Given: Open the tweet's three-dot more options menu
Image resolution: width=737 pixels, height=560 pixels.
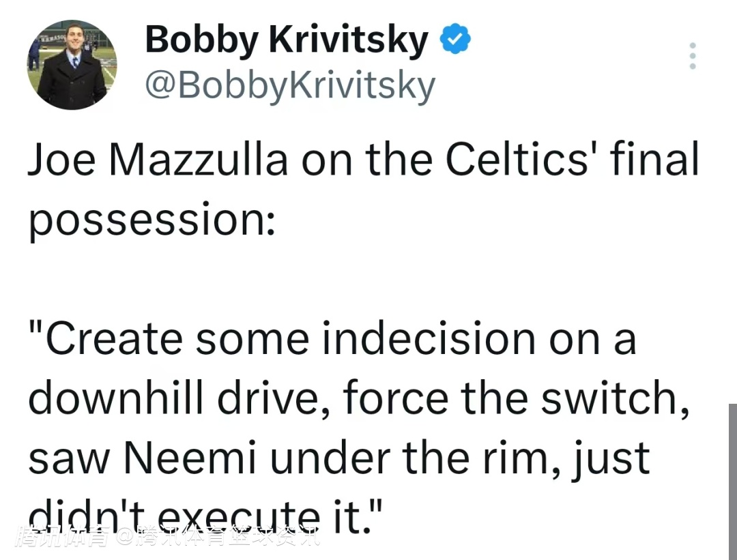Looking at the screenshot, I should [x=693, y=56].
